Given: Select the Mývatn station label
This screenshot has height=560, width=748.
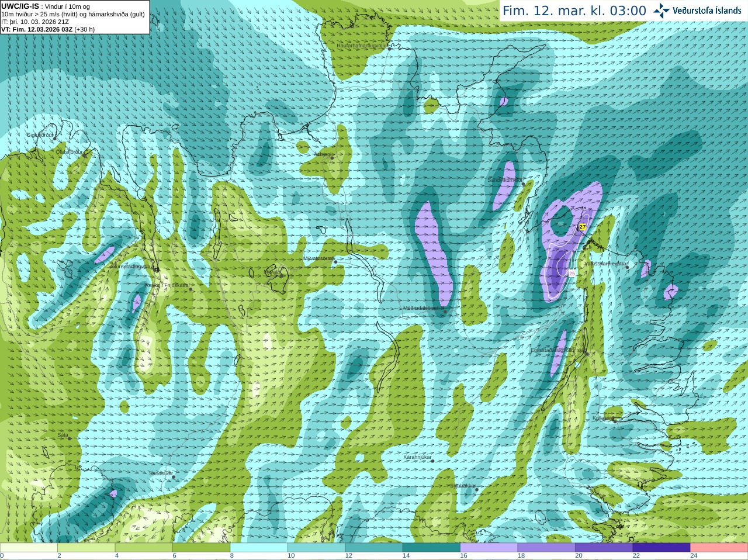Looking at the screenshot, I should [x=272, y=271].
